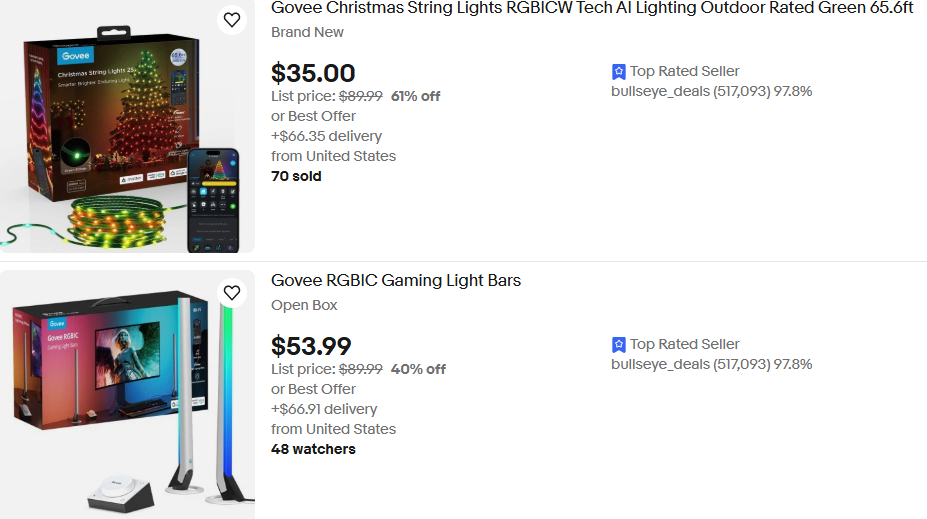View bullseye_deals seller on Christmas lights listing
927x519 pixels.
pos(711,91)
